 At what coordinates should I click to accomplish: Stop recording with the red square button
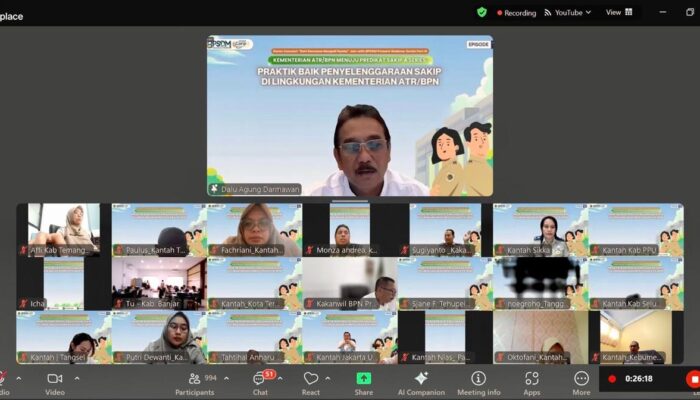tap(693, 379)
